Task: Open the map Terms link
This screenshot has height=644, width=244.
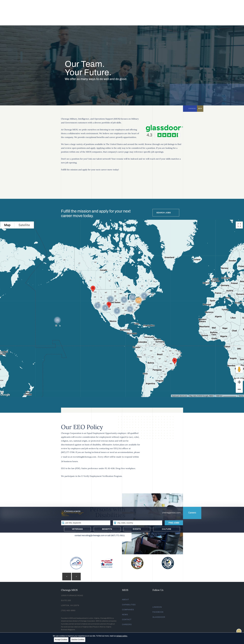Action: point(241,396)
